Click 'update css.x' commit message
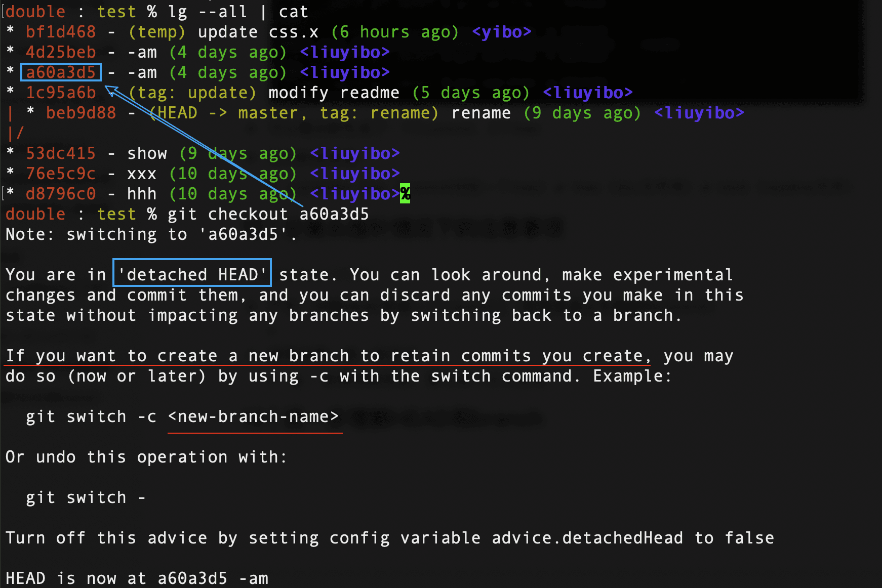Screen dimensions: 882x588 [x=258, y=32]
